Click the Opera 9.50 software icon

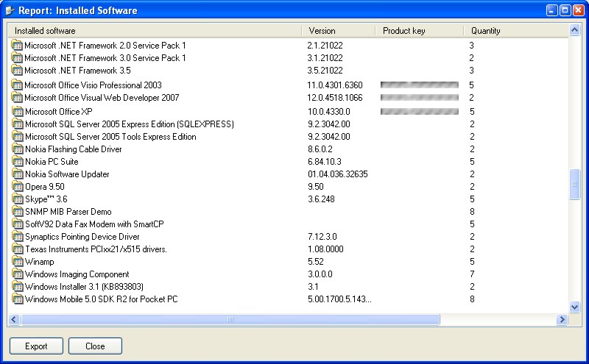click(17, 187)
